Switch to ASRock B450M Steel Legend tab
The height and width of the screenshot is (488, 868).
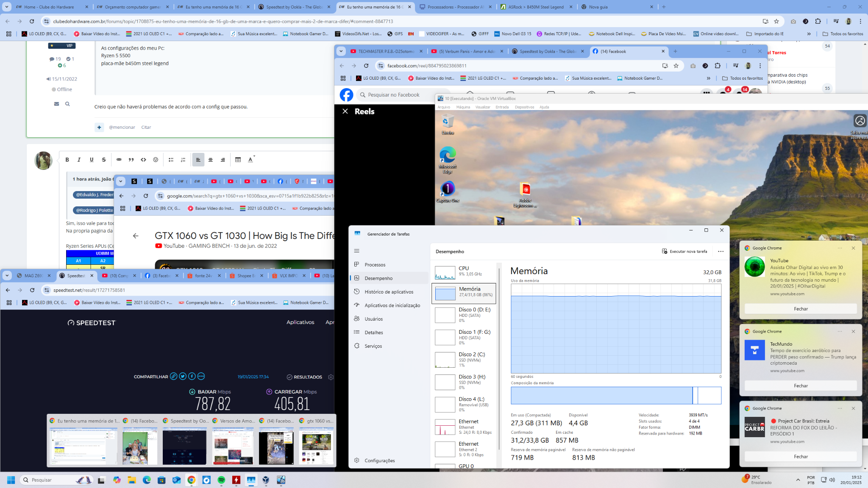tap(536, 7)
